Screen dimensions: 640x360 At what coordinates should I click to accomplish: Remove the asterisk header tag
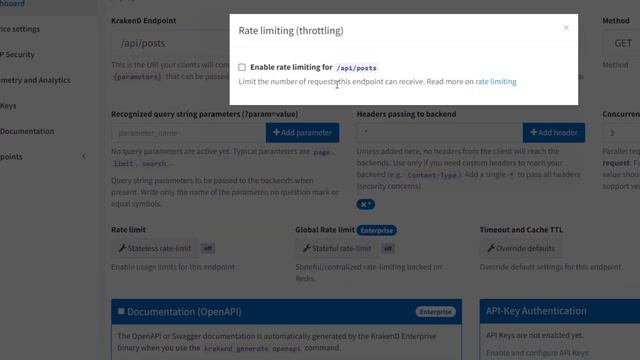(x=366, y=204)
